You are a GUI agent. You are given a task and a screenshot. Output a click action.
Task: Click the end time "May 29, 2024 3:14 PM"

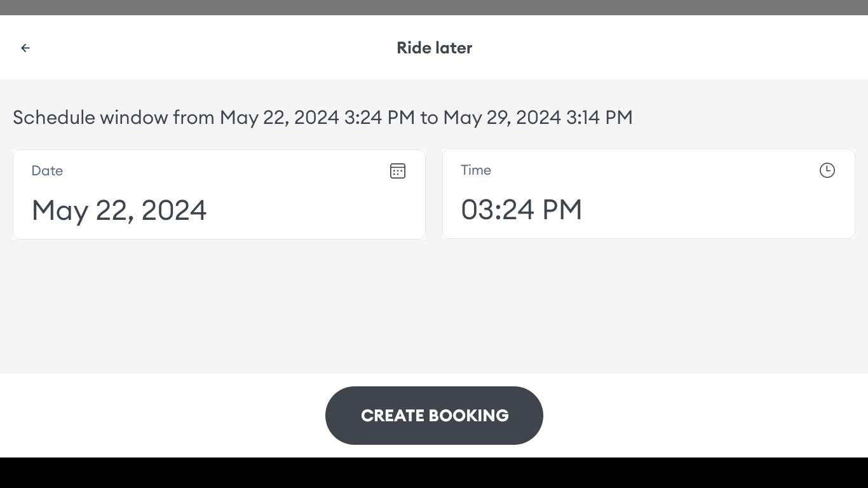538,118
